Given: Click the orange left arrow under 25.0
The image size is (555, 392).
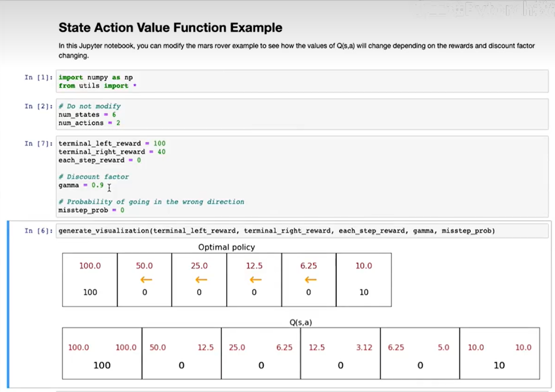Looking at the screenshot, I should click(201, 279).
